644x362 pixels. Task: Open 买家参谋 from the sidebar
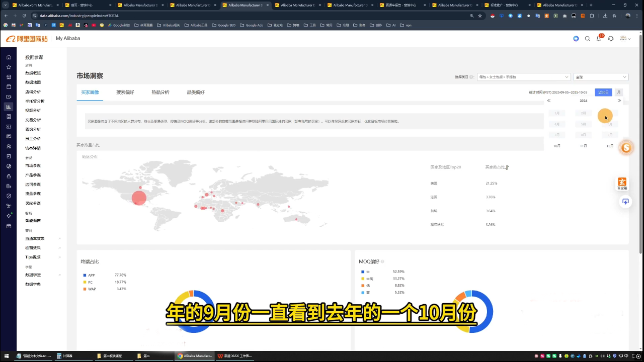click(x=33, y=203)
